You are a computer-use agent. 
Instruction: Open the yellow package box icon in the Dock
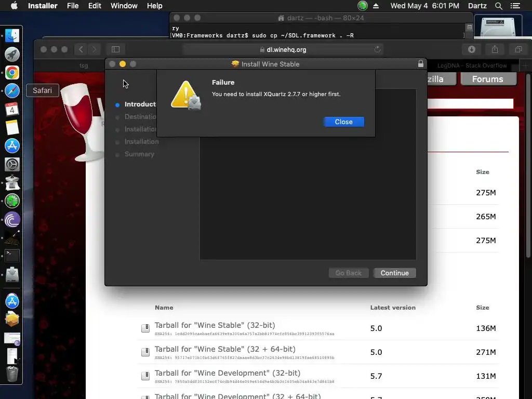(12, 320)
